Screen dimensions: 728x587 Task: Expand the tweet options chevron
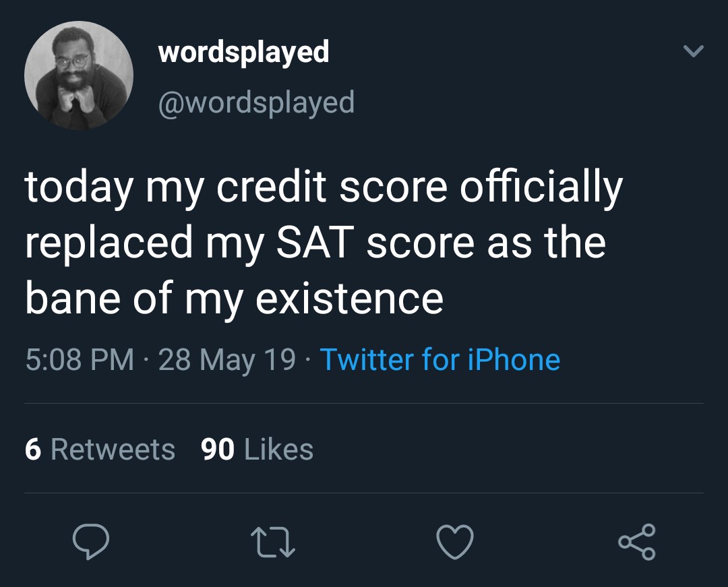pyautogui.click(x=693, y=51)
